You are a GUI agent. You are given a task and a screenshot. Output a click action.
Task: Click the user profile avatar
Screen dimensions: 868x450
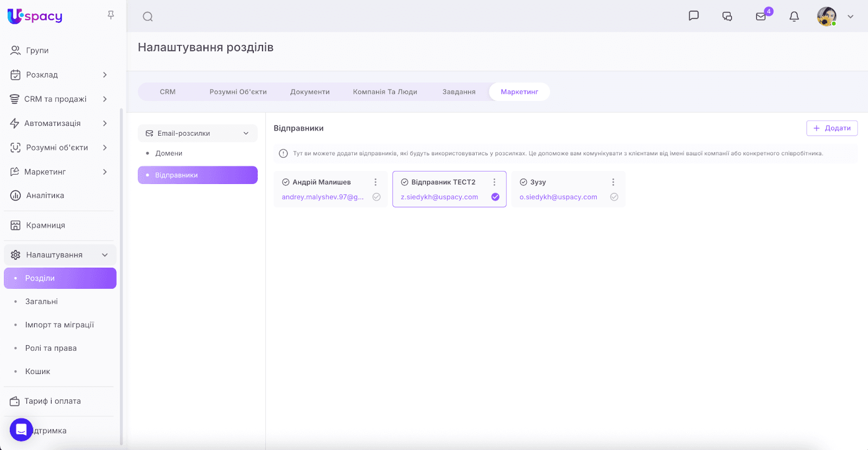tap(826, 16)
